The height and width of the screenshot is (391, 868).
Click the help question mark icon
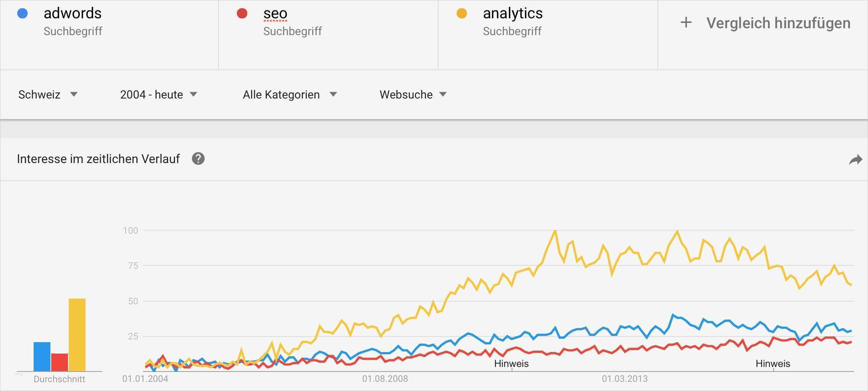[198, 158]
